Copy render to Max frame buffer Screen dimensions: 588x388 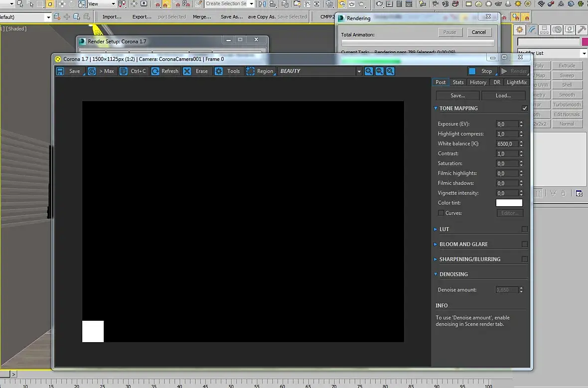click(92, 71)
